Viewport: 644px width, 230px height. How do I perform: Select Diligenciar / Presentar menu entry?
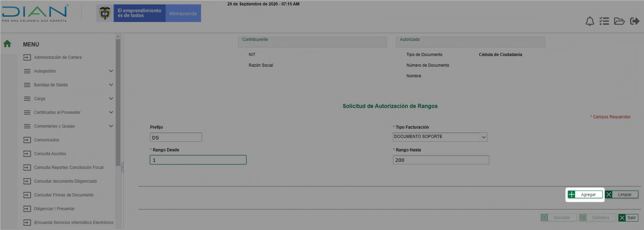[54, 209]
